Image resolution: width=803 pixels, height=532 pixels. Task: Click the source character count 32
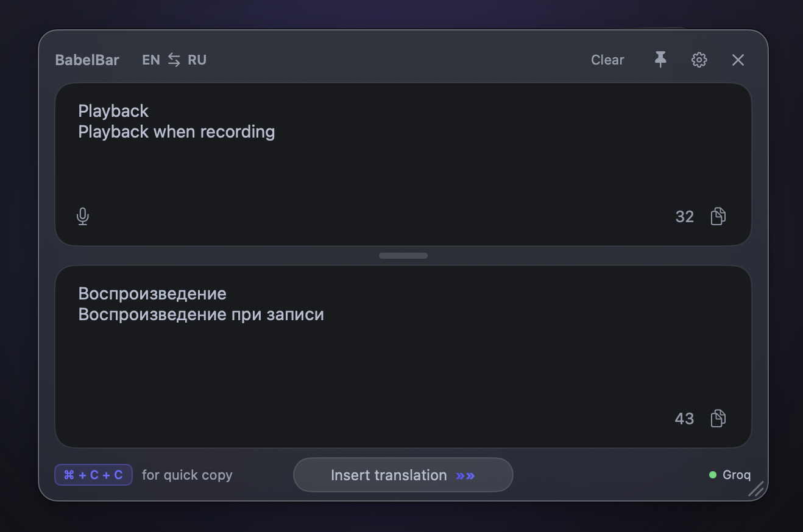click(x=685, y=217)
